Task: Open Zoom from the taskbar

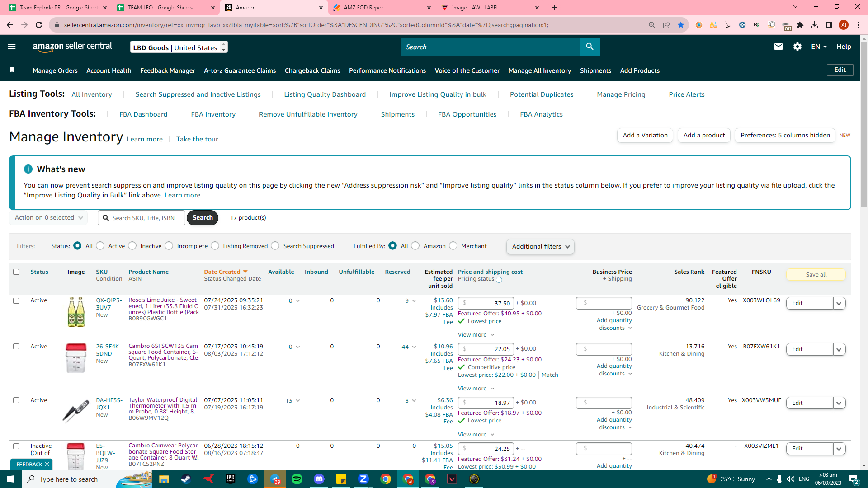Action: (x=363, y=479)
